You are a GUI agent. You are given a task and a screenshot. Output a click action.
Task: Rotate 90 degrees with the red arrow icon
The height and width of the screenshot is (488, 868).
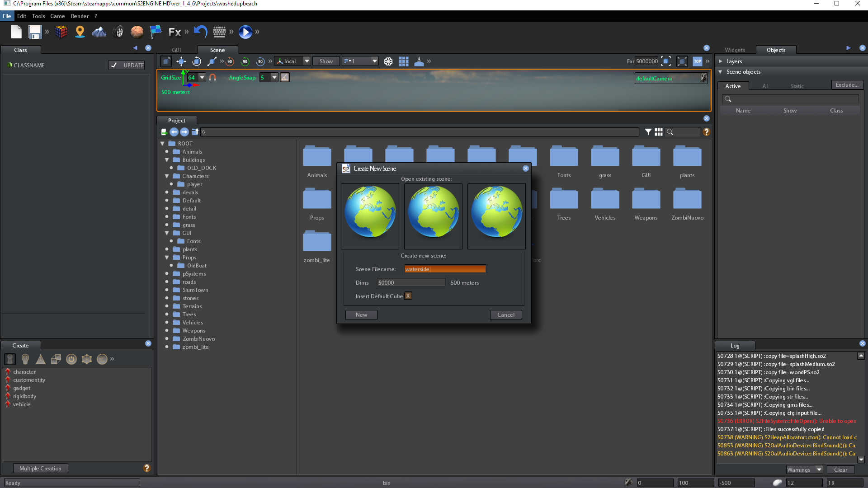pyautogui.click(x=230, y=61)
